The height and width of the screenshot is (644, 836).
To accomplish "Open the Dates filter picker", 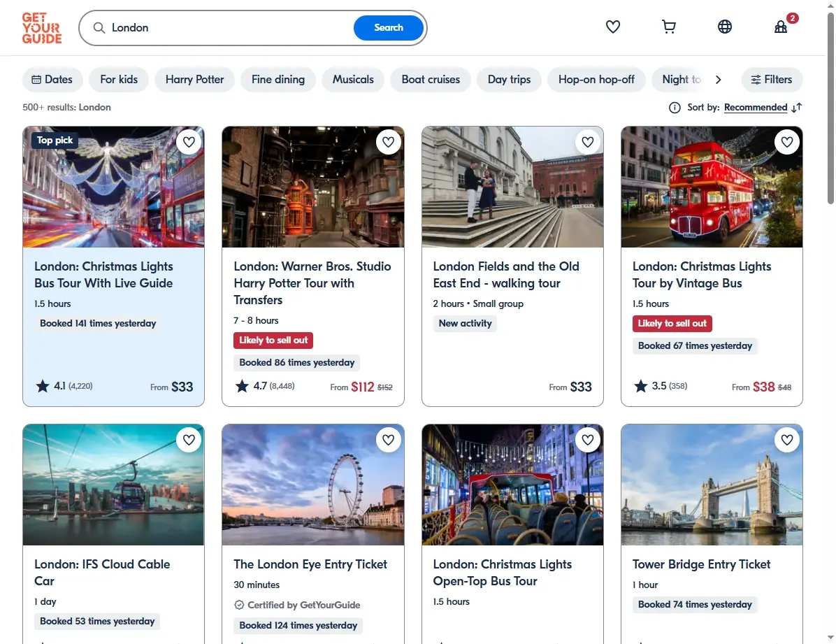I will (x=52, y=80).
